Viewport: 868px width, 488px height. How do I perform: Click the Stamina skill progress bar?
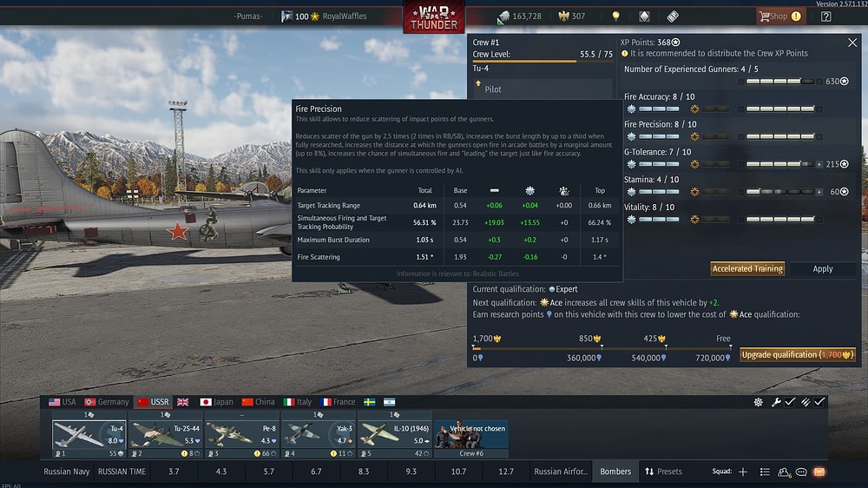pos(780,192)
